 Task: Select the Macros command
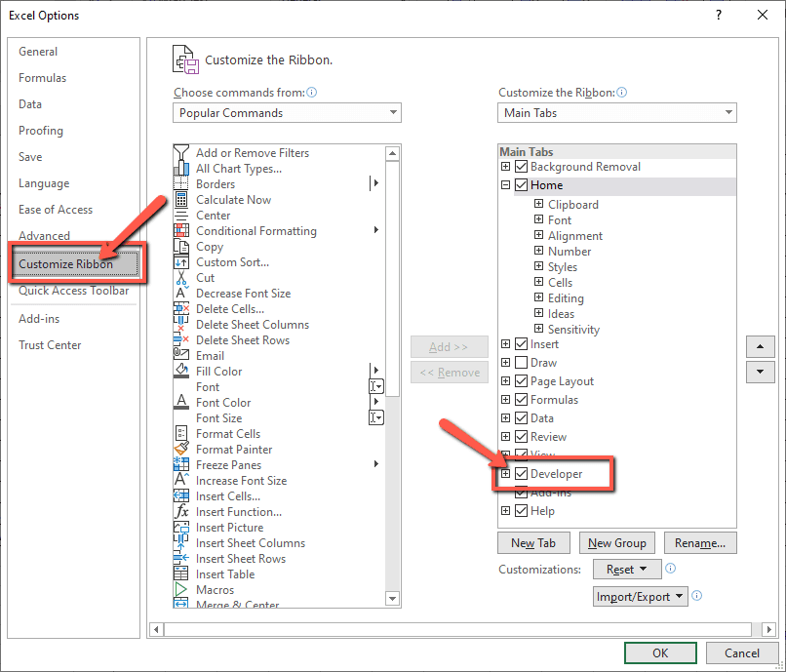[x=212, y=589]
